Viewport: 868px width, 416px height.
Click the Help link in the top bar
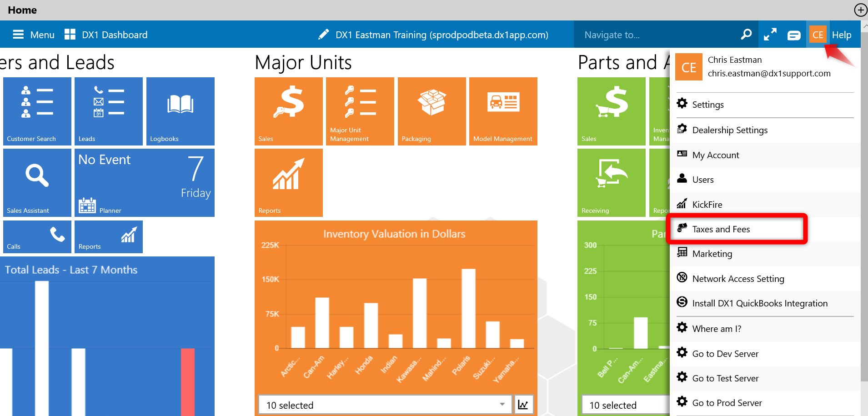click(x=842, y=35)
